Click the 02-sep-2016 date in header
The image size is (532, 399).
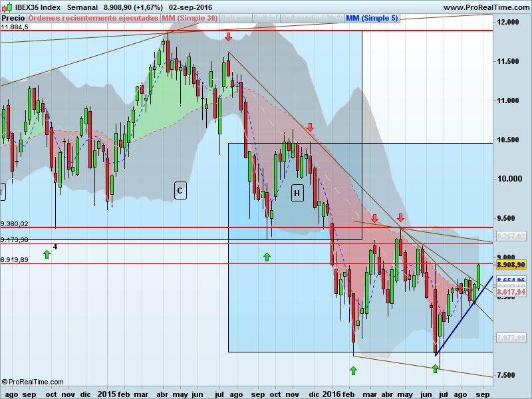click(x=190, y=7)
